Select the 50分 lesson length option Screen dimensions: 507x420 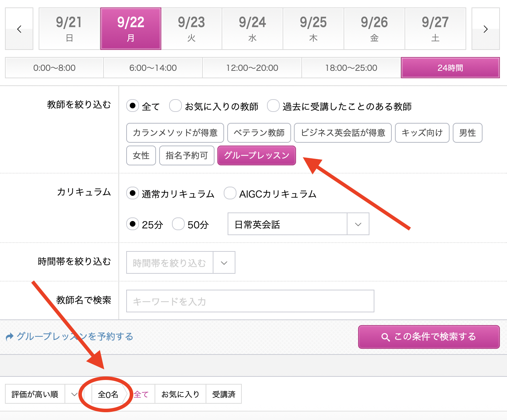tap(178, 224)
